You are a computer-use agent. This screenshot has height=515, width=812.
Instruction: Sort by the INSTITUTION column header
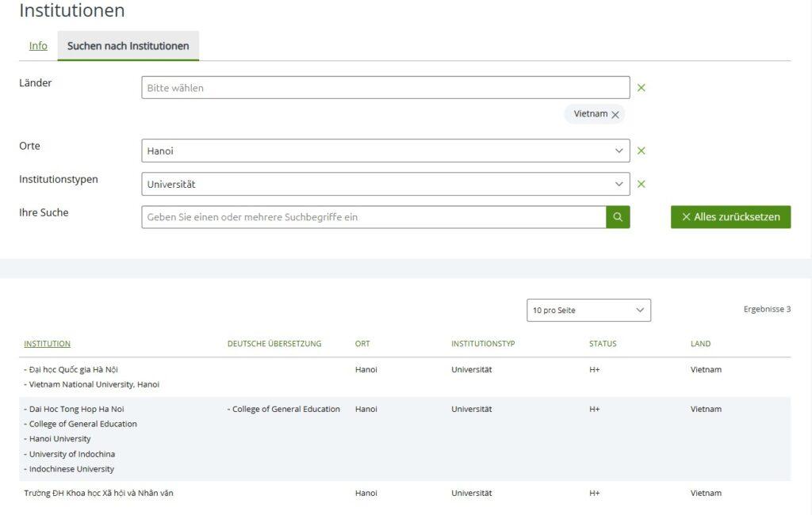(47, 344)
